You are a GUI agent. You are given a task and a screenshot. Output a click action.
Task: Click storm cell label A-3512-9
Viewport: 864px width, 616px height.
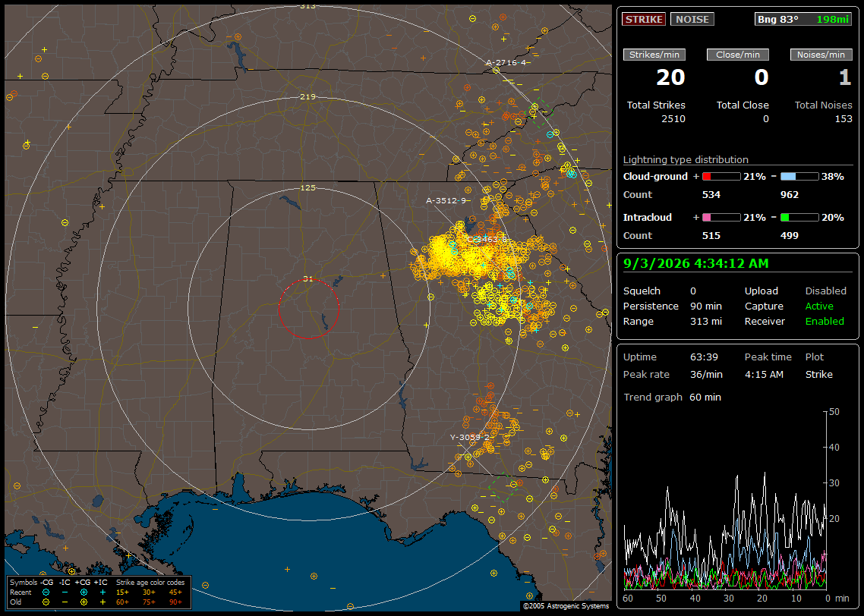tap(446, 200)
